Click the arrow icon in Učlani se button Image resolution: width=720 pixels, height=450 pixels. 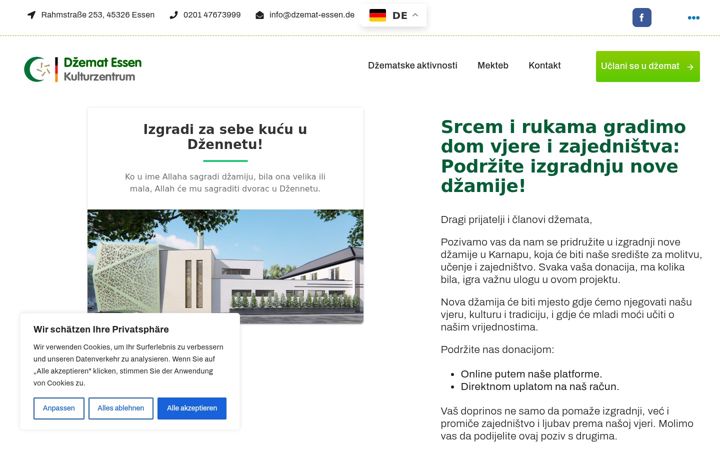[690, 67]
